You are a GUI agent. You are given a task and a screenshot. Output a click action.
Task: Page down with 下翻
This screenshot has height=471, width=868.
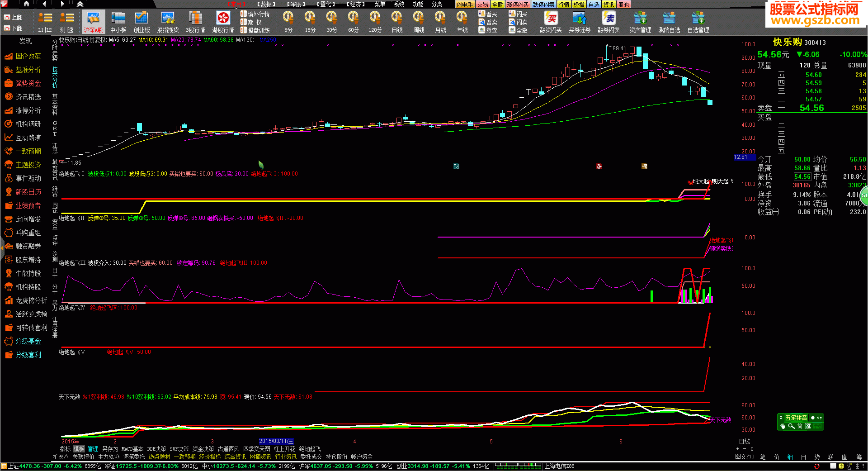[x=13, y=28]
